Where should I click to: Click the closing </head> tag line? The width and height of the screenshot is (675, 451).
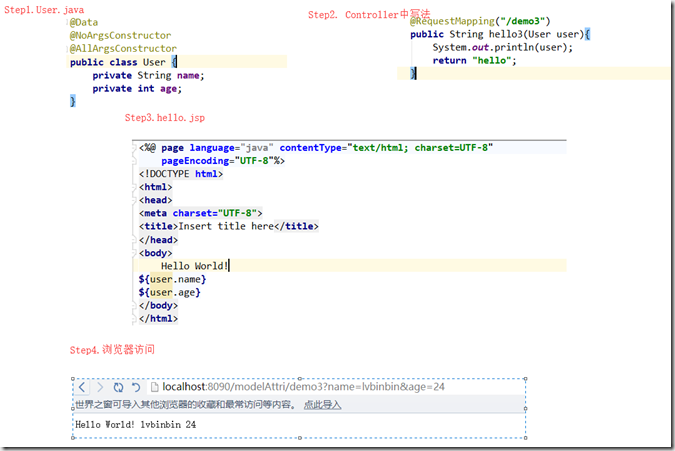(158, 240)
